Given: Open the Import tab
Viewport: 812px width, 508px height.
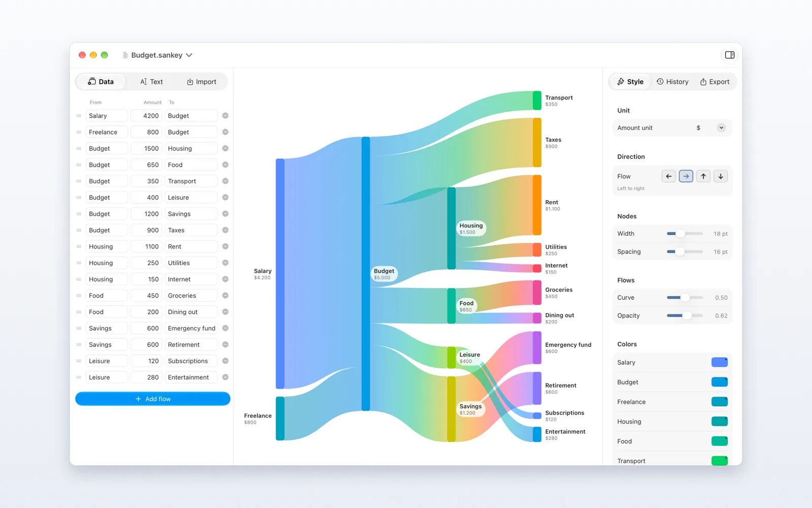Looking at the screenshot, I should pyautogui.click(x=201, y=81).
